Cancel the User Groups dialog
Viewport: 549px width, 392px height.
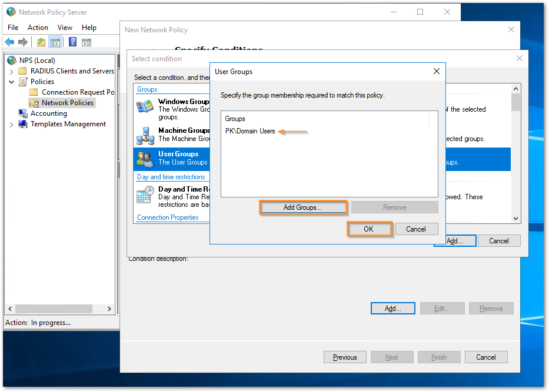(416, 229)
